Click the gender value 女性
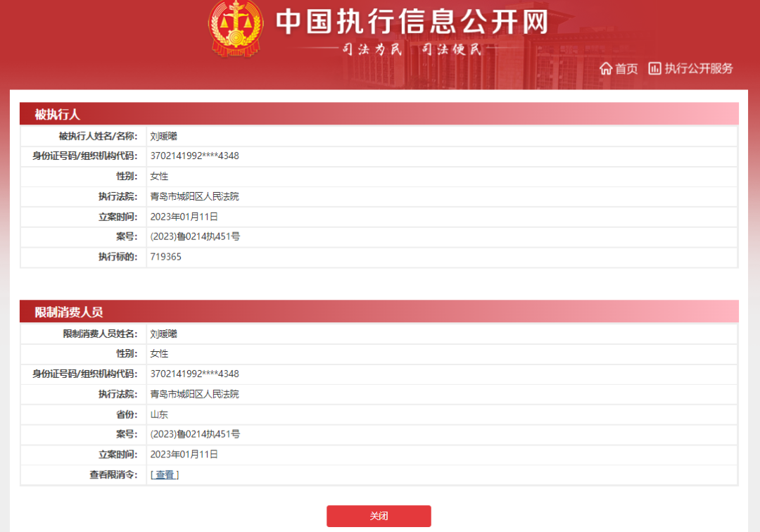The image size is (760, 532). click(158, 176)
